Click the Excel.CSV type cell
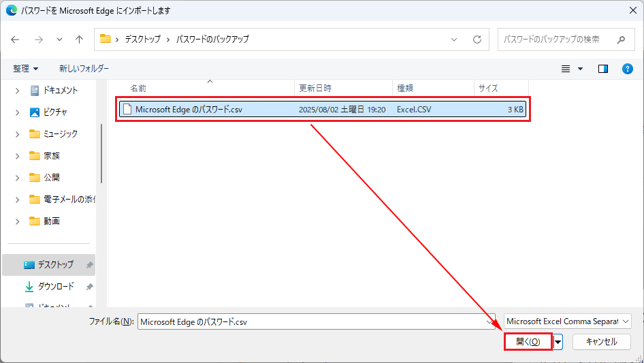Screen dimensions: 644x363 point(414,110)
